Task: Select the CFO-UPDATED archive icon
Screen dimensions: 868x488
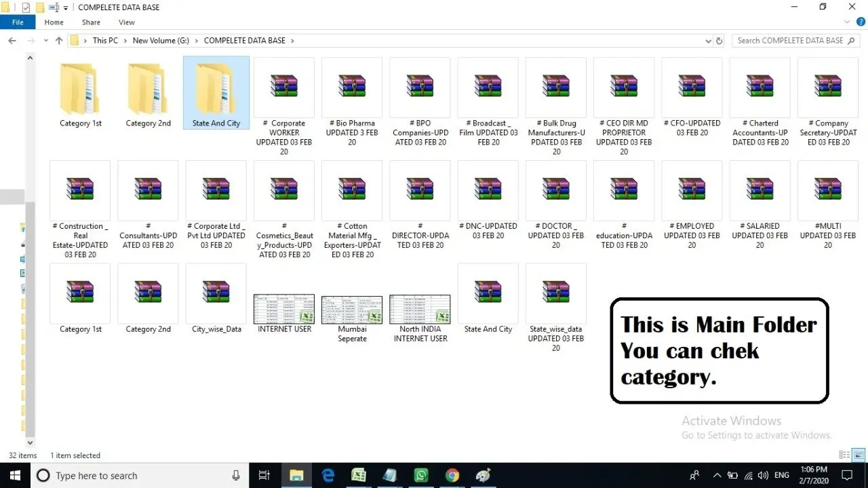Action: (x=692, y=87)
